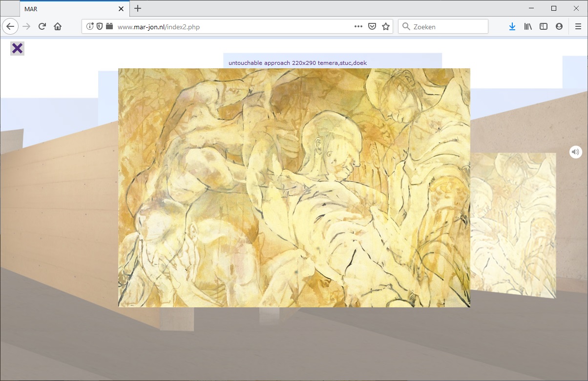Open the Library menu

(x=528, y=27)
